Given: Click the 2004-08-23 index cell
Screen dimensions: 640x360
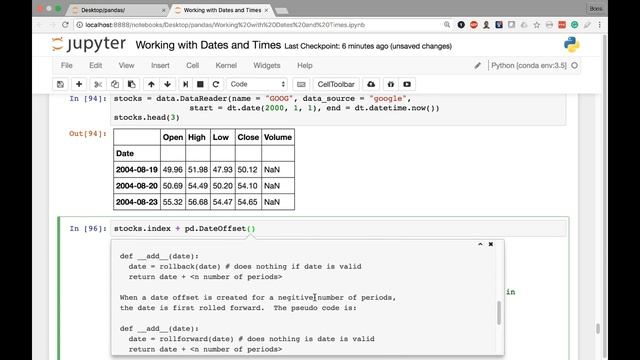Looking at the screenshot, I should pyautogui.click(x=137, y=202).
